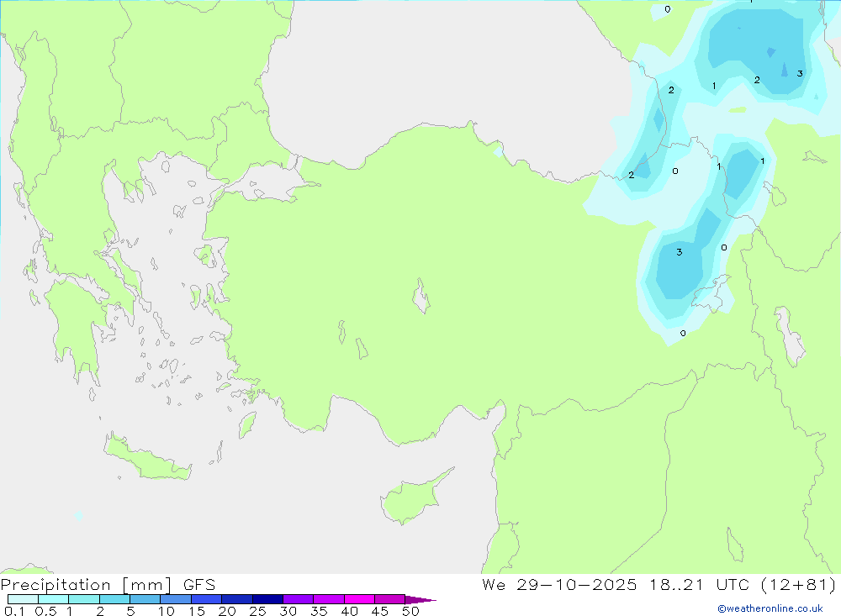Image resolution: width=841 pixels, height=616 pixels.
Task: Click the legend scale label "0.1"
Action: pos(14,611)
